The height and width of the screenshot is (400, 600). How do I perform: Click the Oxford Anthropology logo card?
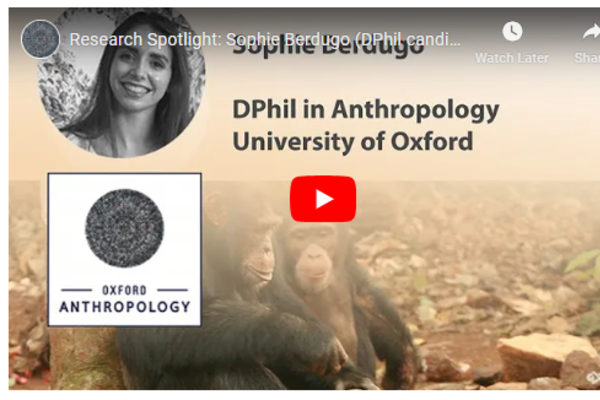click(124, 250)
